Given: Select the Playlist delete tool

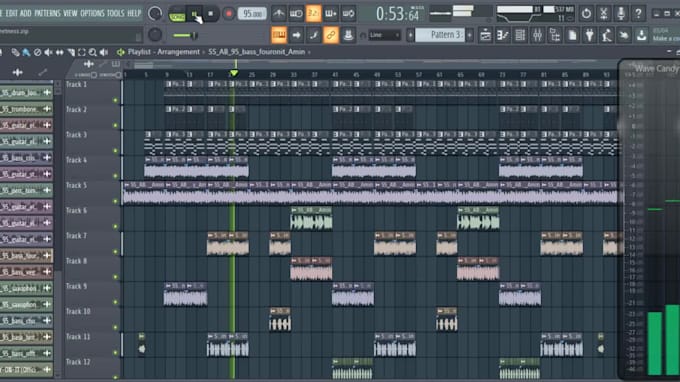Looking at the screenshot, I should tap(37, 52).
